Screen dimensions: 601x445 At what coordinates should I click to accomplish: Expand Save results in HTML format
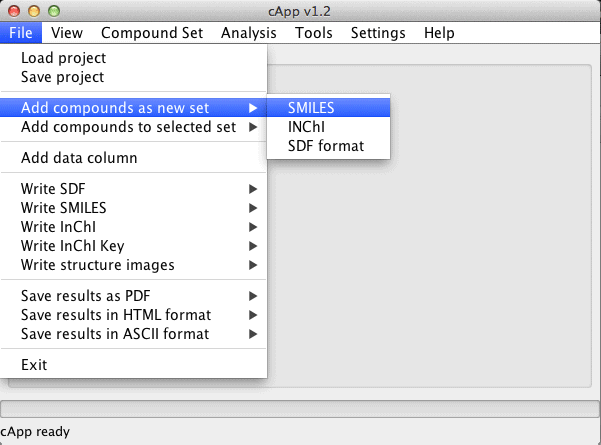pos(133,315)
